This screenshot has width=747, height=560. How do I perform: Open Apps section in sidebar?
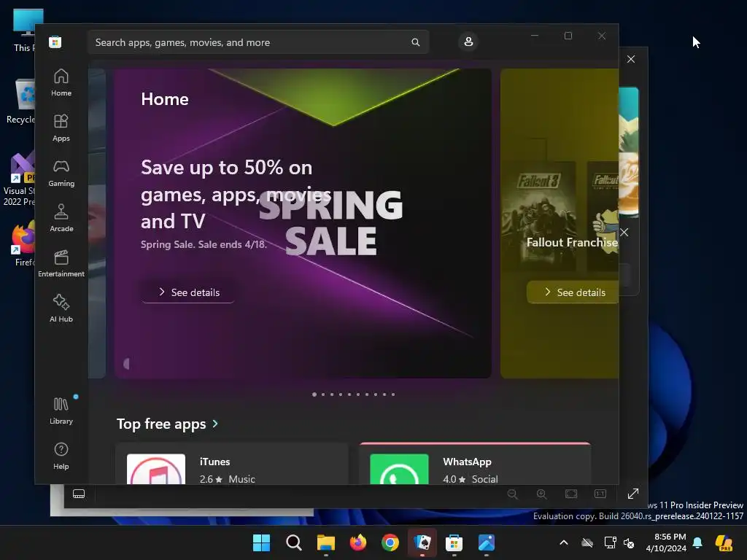point(61,128)
